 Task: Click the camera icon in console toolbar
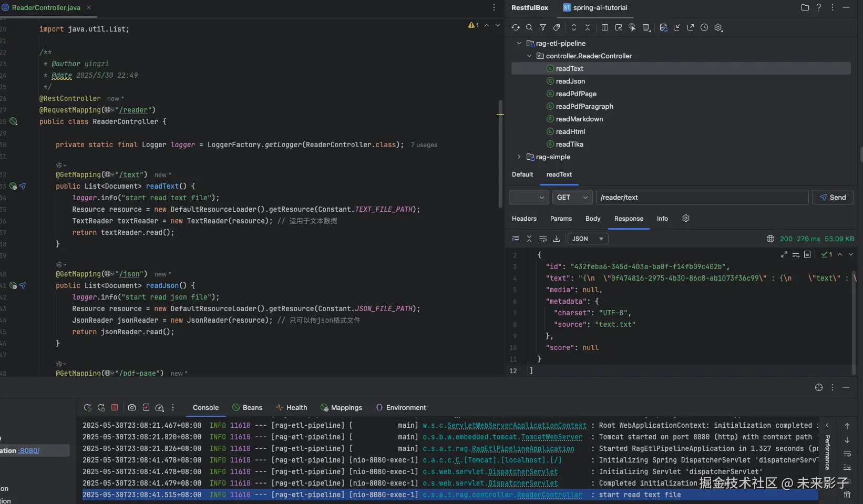pyautogui.click(x=132, y=407)
